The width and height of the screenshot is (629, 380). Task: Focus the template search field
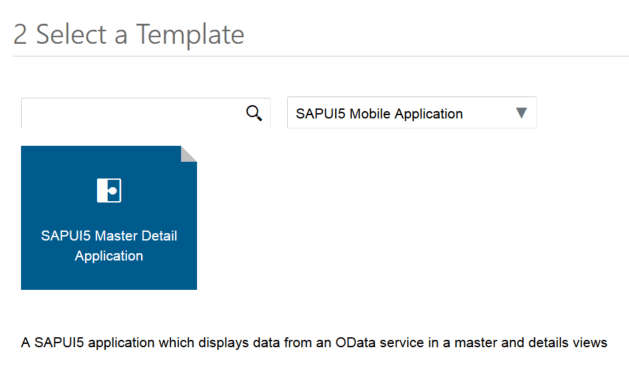(x=146, y=113)
